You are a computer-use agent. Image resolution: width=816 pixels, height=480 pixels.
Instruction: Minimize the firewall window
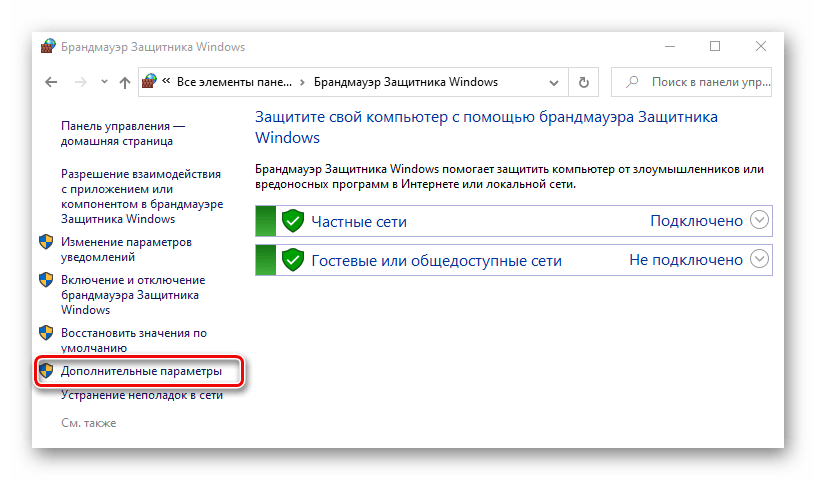pos(670,46)
